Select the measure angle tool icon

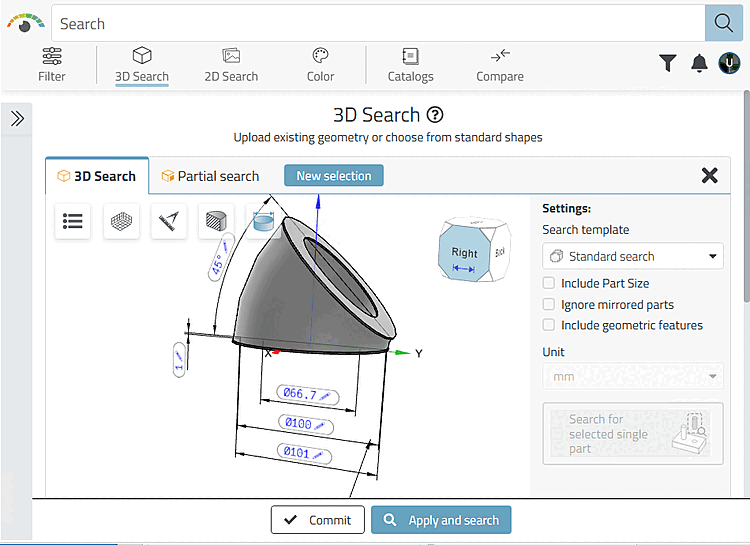point(169,221)
